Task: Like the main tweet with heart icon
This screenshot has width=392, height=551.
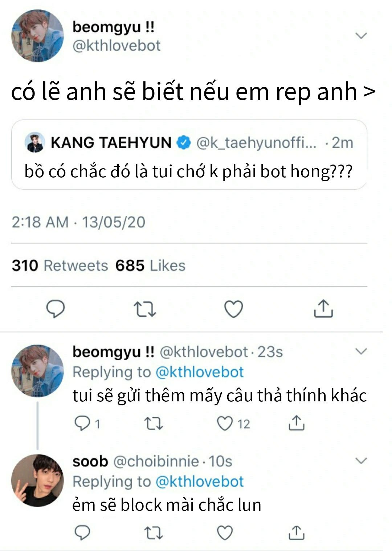Action: pos(233,309)
